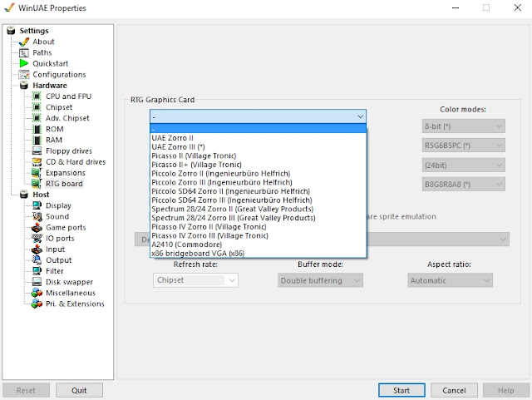
Task: Open the 8-bit color mode dropdown
Action: (x=464, y=126)
